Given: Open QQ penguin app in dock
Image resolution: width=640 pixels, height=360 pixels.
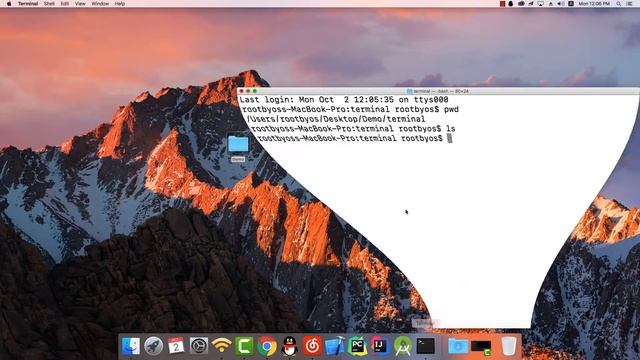Looking at the screenshot, I should [290, 346].
